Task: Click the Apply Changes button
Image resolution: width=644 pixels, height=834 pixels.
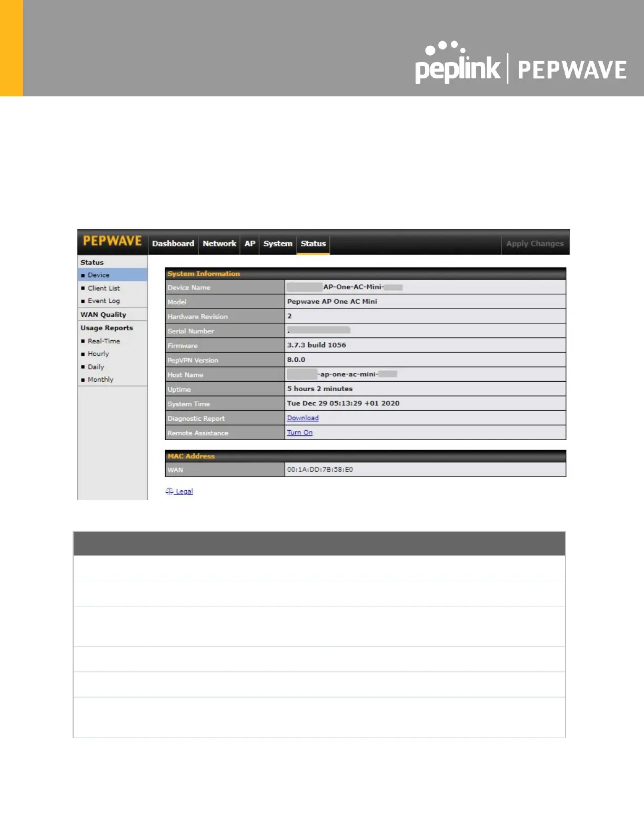Action: point(535,243)
